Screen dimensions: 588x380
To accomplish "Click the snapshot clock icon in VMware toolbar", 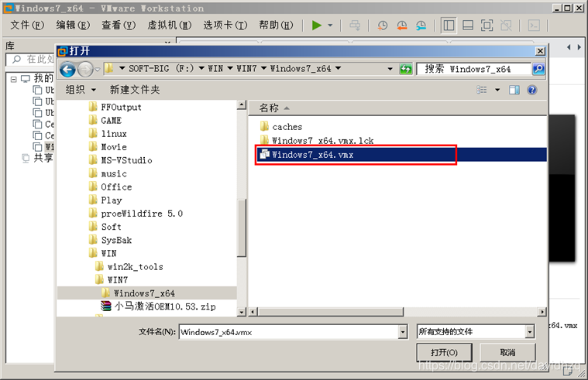I will click(x=382, y=25).
